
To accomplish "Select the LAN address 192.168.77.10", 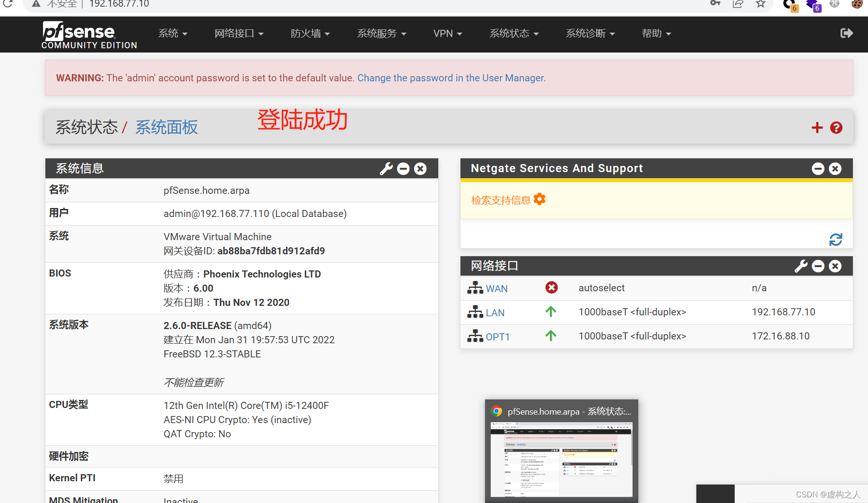I will point(783,312).
